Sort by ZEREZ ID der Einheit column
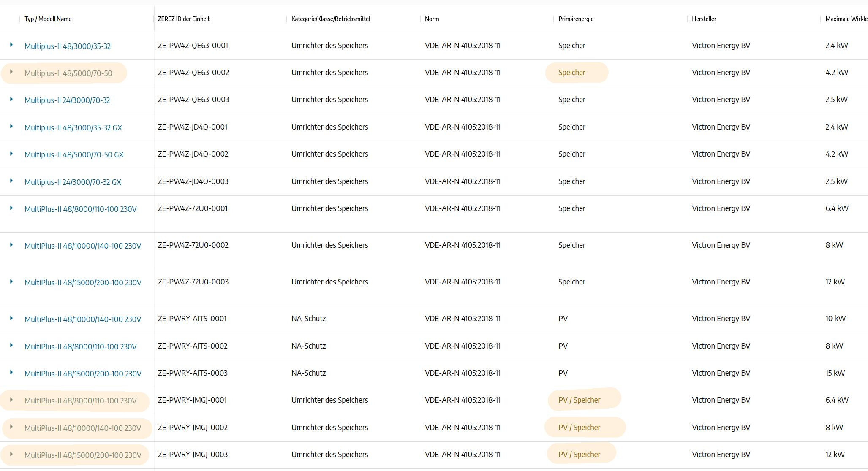Image resolution: width=868 pixels, height=471 pixels. [x=183, y=19]
